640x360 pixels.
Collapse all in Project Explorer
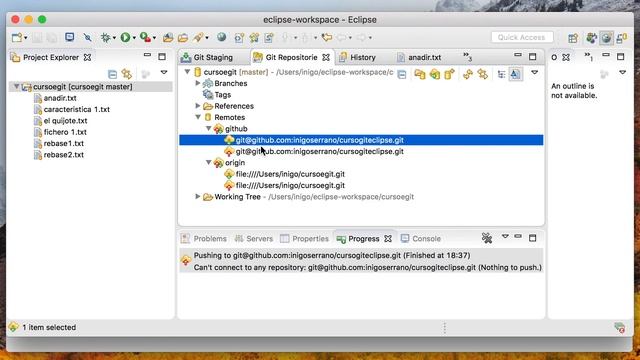112,74
